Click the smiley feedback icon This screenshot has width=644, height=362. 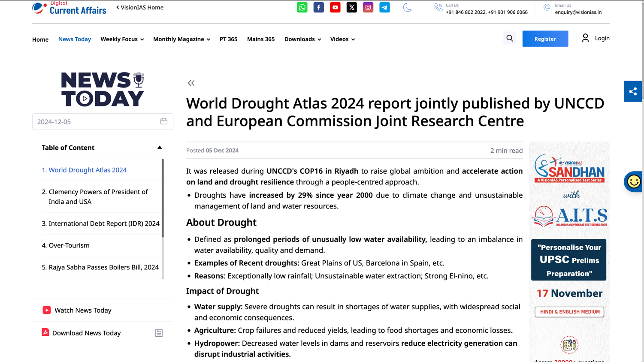[x=634, y=181]
